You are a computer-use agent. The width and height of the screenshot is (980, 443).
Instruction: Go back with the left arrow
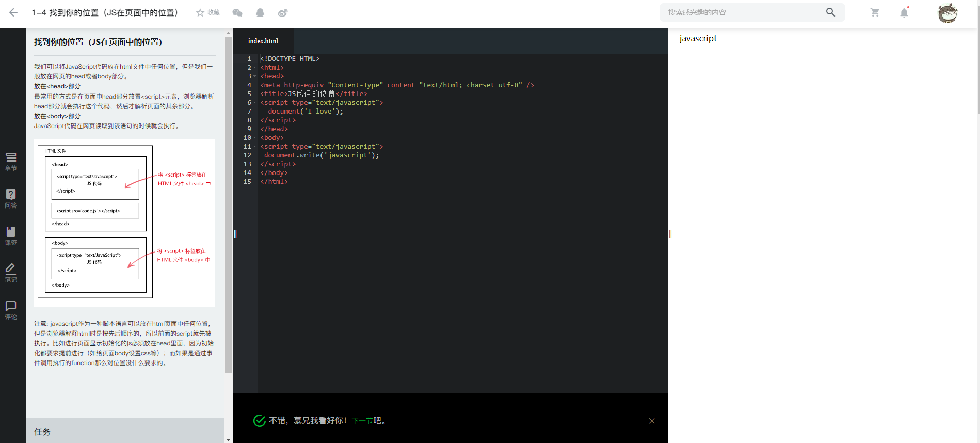tap(13, 12)
